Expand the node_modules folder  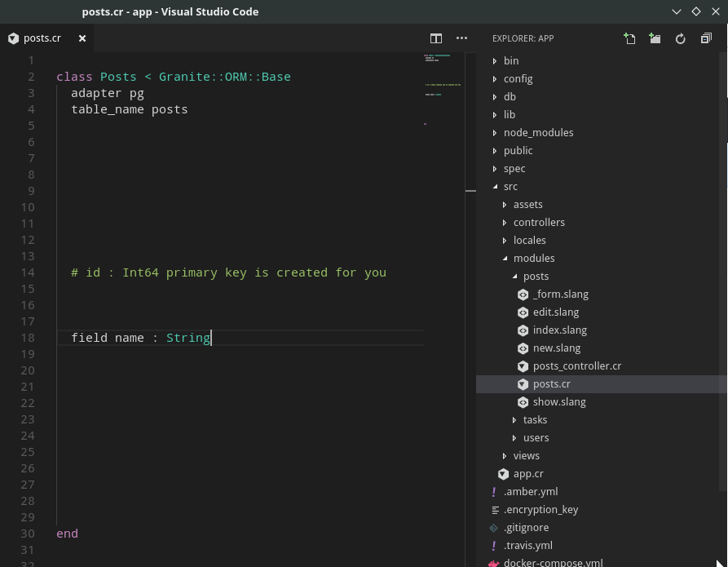(x=495, y=133)
